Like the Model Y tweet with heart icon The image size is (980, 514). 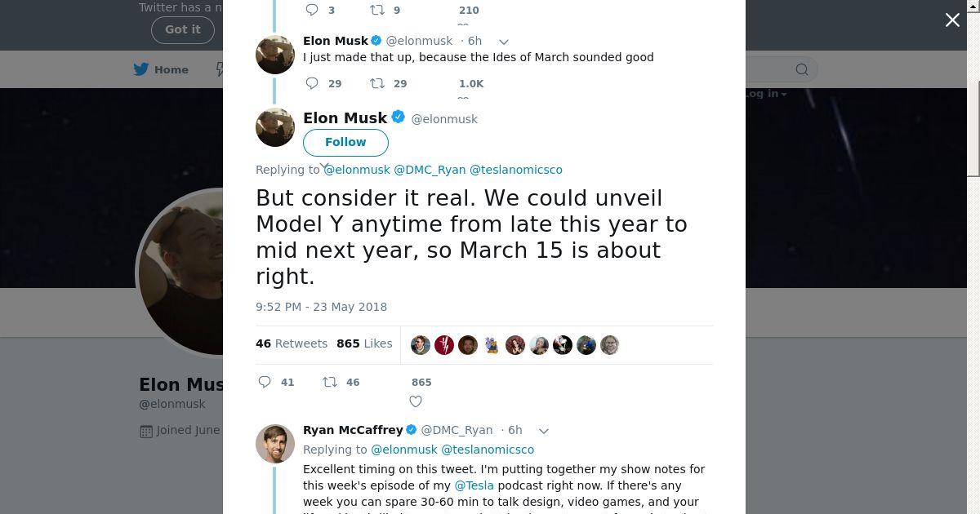tap(416, 401)
